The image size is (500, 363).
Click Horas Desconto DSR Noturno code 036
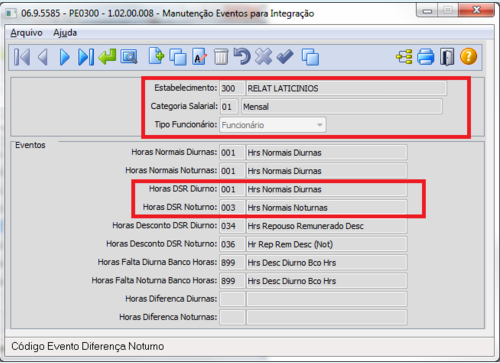pos(232,244)
